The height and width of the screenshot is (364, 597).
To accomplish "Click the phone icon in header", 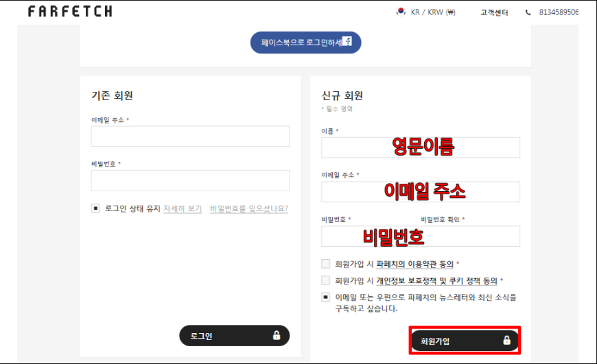I will [528, 12].
